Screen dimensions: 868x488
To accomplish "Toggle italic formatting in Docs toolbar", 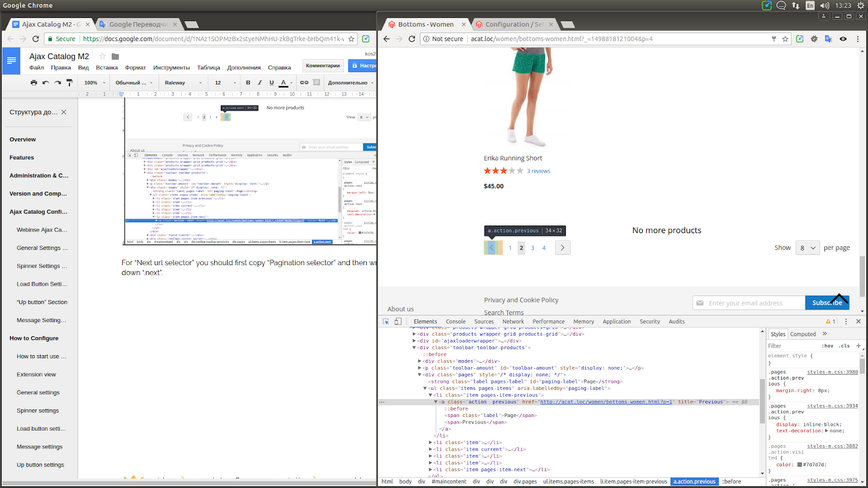I will click(260, 82).
